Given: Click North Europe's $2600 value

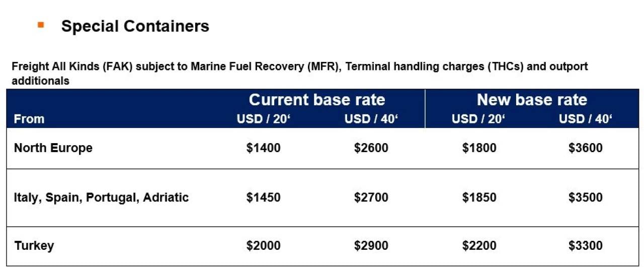Looking at the screenshot, I should (371, 148).
